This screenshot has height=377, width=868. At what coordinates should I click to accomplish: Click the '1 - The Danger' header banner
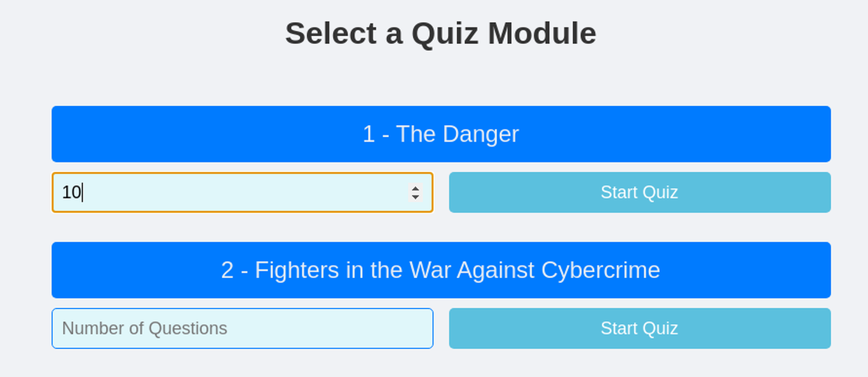(441, 134)
